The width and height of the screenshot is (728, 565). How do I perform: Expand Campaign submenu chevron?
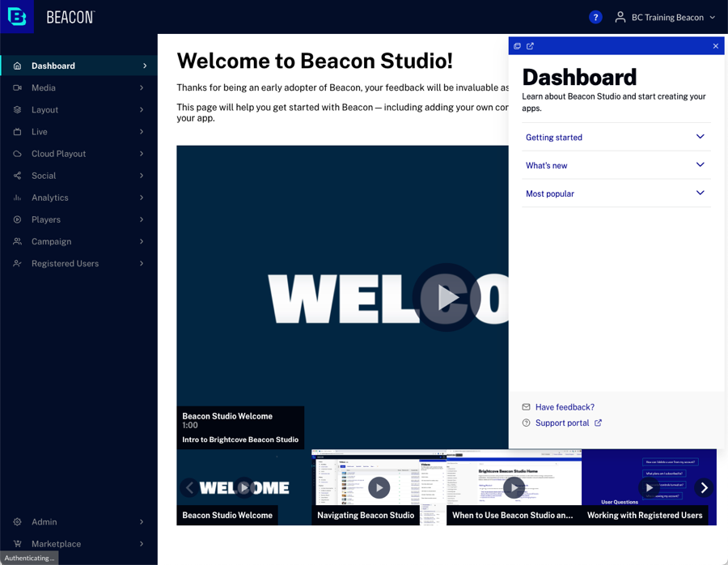coord(142,241)
